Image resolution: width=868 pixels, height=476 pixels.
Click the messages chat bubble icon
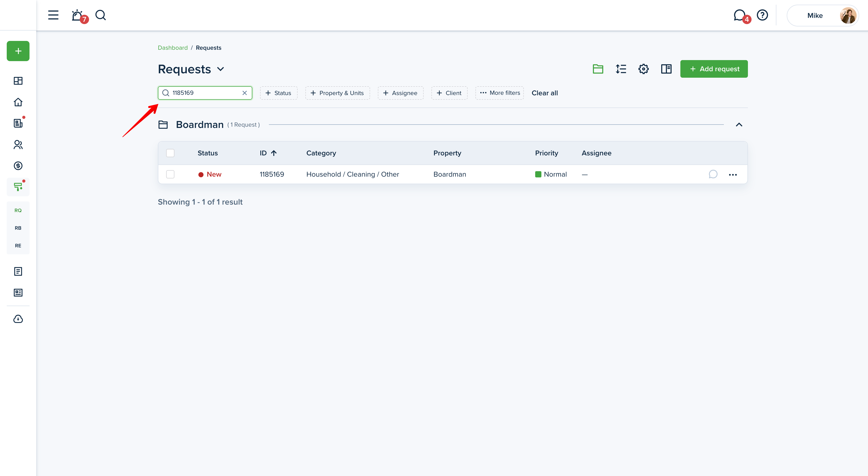point(739,15)
